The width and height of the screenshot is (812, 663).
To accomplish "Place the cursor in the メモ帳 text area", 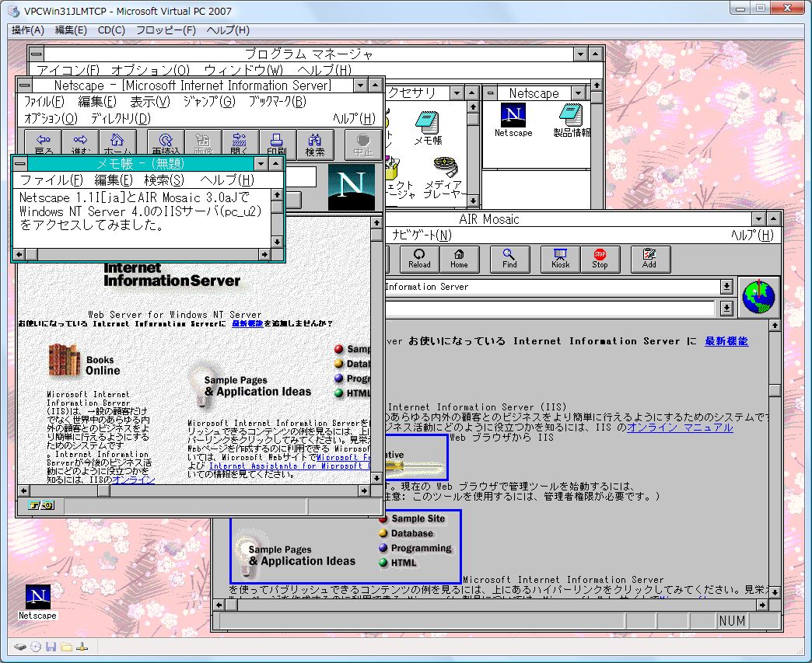I will [x=142, y=218].
